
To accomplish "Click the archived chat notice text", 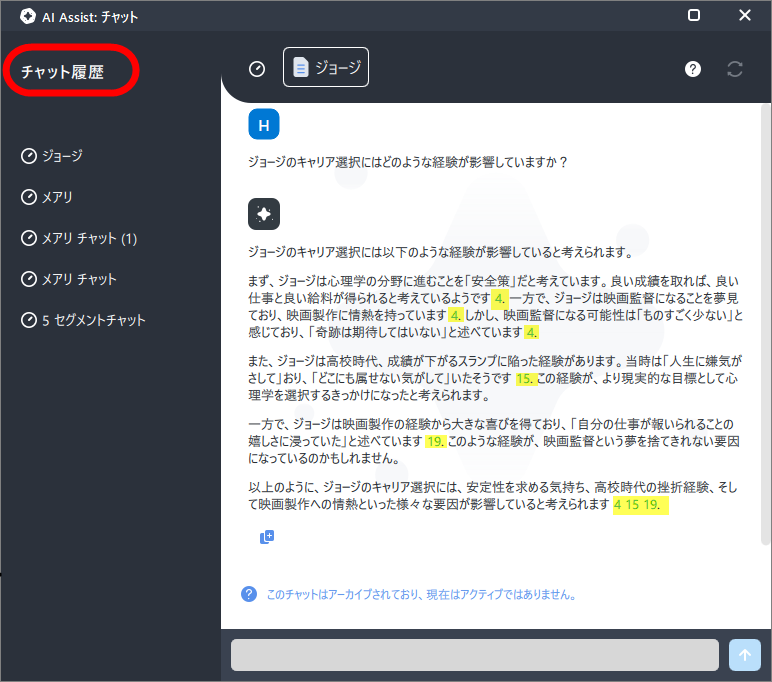I will click(421, 595).
